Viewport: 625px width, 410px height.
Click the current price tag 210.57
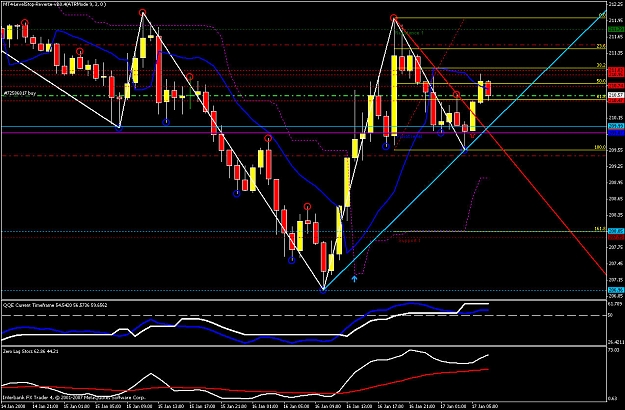tap(616, 96)
